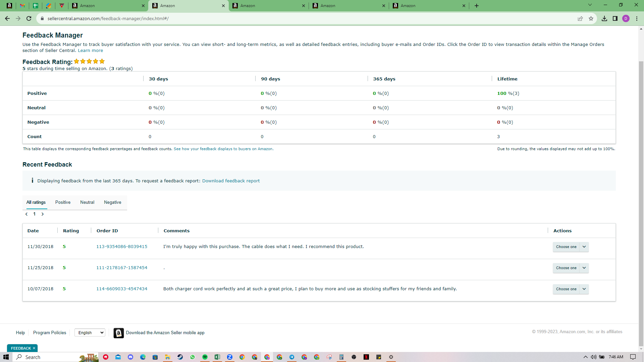Switch to the first Amazon tab

(108, 6)
